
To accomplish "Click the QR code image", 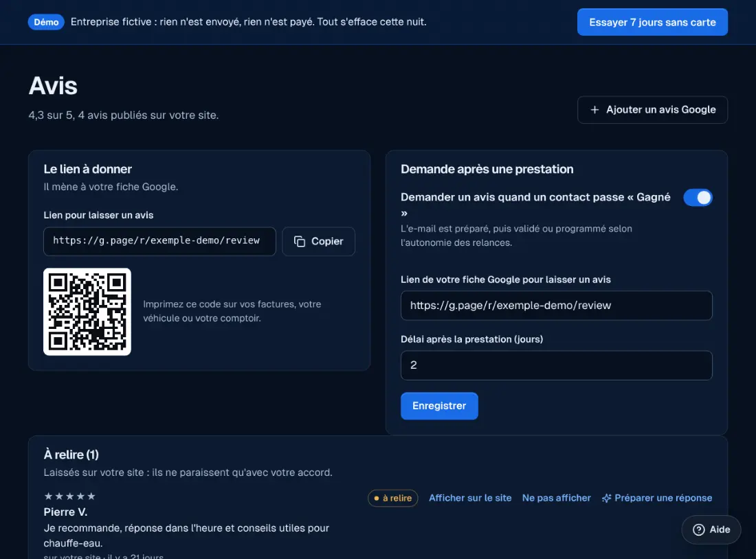I will tap(87, 312).
